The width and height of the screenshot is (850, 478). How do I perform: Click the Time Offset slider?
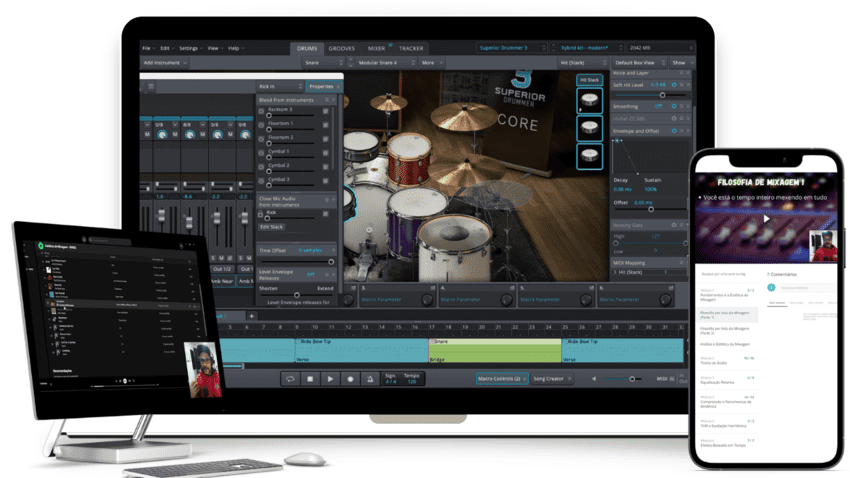(297, 262)
